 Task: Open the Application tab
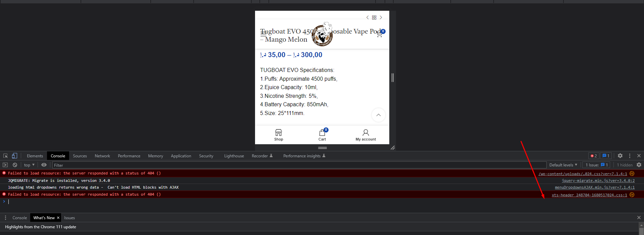point(181,156)
